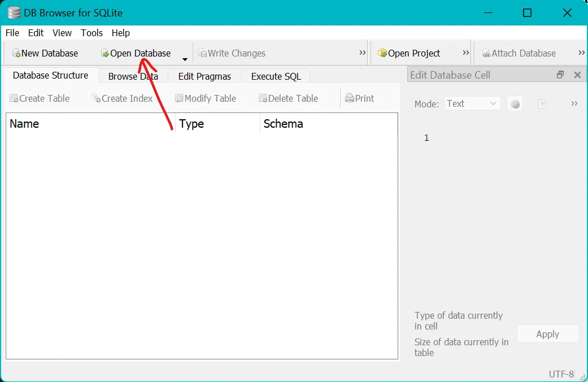Click the gear icon beside Mode dropdown
Screen dimensions: 588x382
click(x=515, y=104)
